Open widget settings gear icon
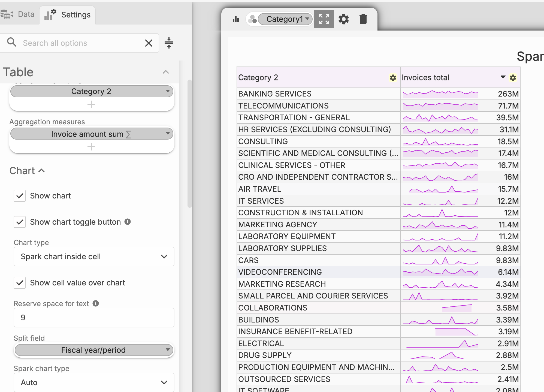 [x=343, y=19]
